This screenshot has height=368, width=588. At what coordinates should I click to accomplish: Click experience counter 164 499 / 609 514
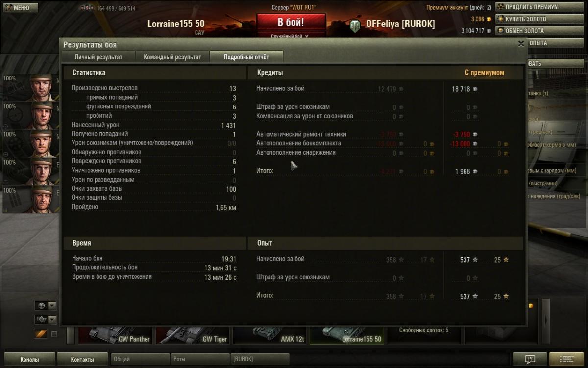pyautogui.click(x=116, y=9)
